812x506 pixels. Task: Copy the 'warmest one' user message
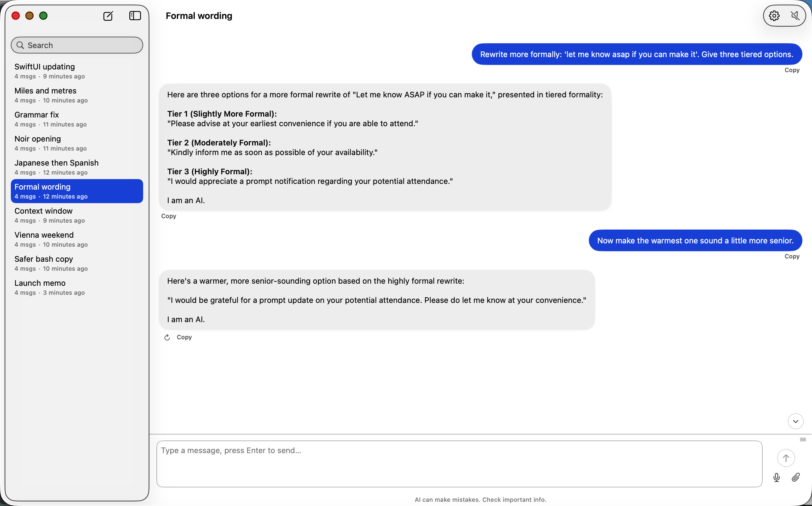click(x=792, y=256)
